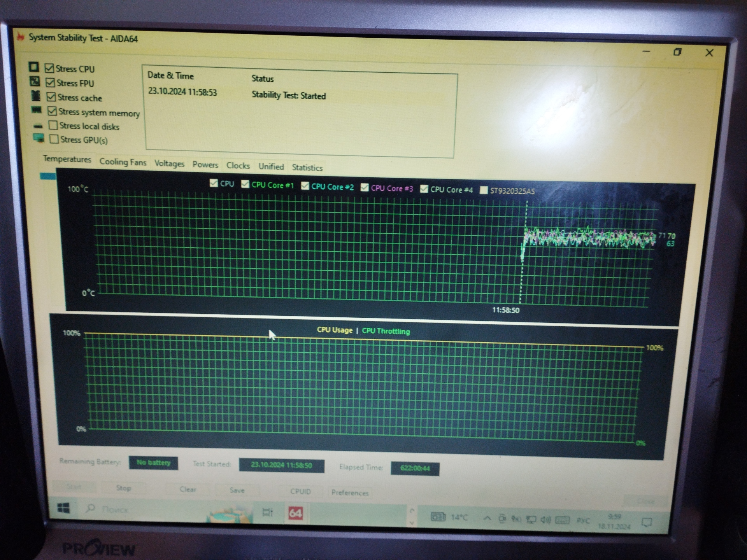Click the РУС language indicator
This screenshot has height=560, width=747.
(x=583, y=521)
